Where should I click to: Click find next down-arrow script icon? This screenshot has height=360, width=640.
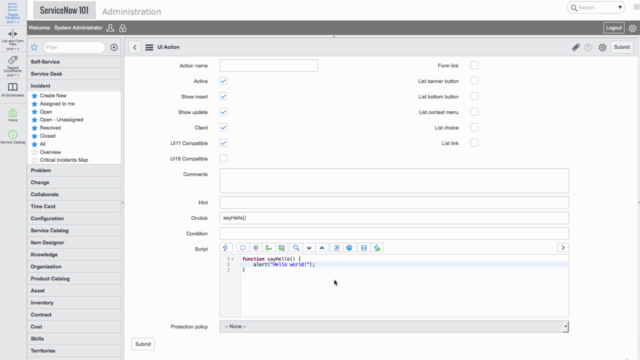pos(309,248)
